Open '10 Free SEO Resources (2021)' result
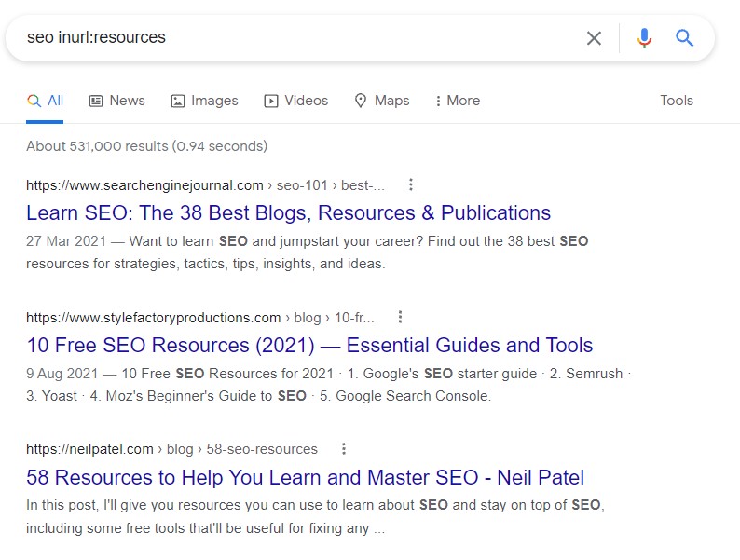Image resolution: width=740 pixels, height=560 pixels. click(309, 345)
